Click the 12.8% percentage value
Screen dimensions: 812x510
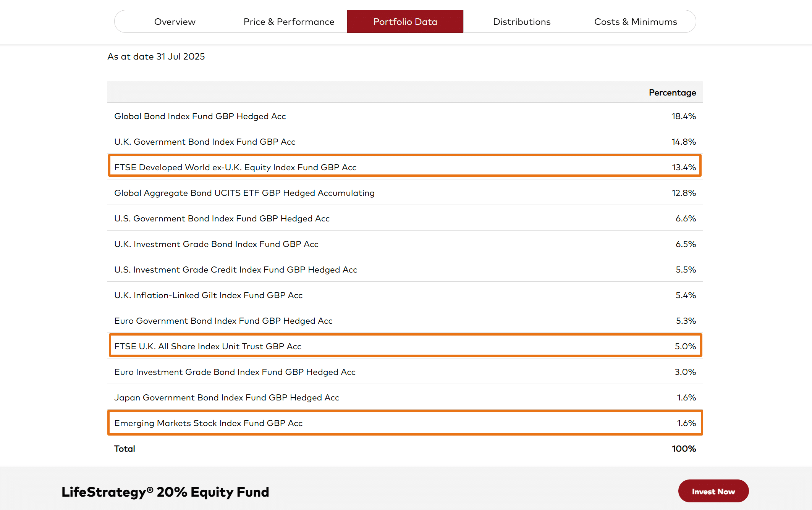(x=684, y=193)
